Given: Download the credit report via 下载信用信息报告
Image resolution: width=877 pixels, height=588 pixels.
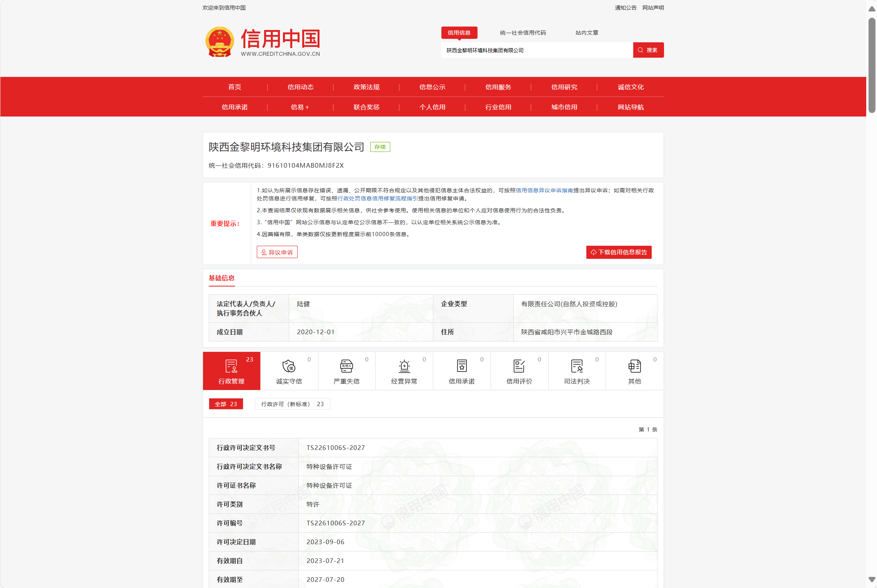Looking at the screenshot, I should pyautogui.click(x=619, y=252).
